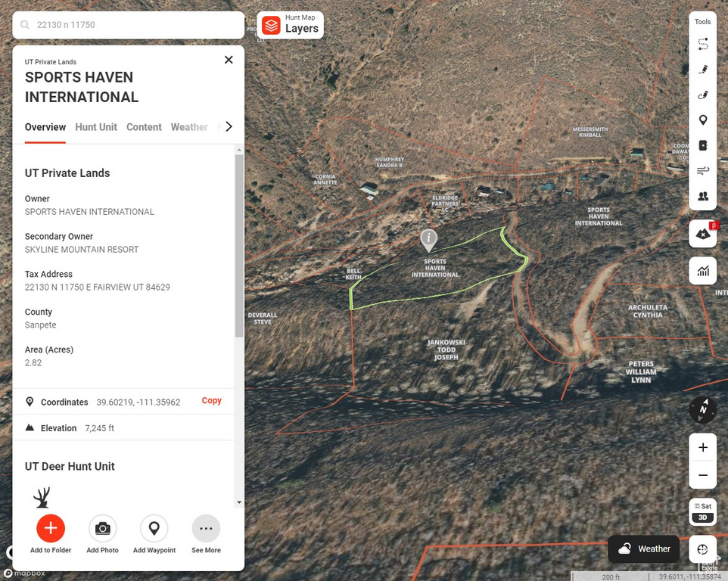Switch to the Hunt Unit tab
728x581 pixels.
tap(96, 127)
